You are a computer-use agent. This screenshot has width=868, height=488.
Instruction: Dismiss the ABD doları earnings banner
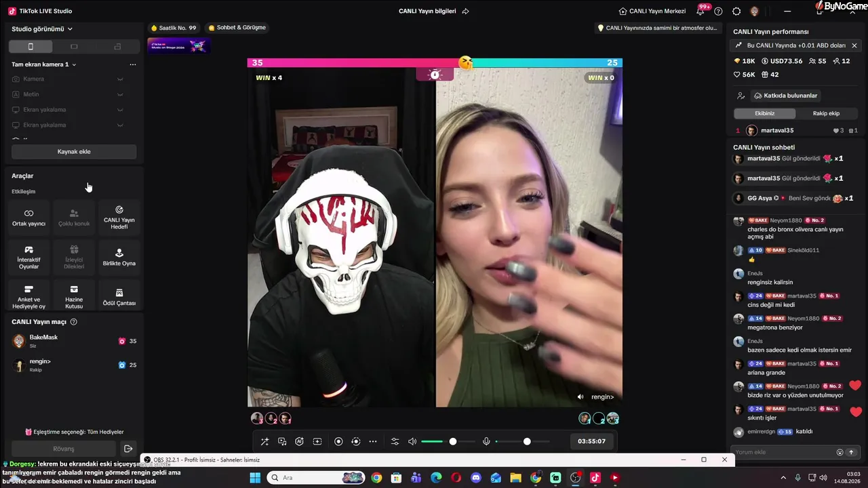tap(854, 45)
